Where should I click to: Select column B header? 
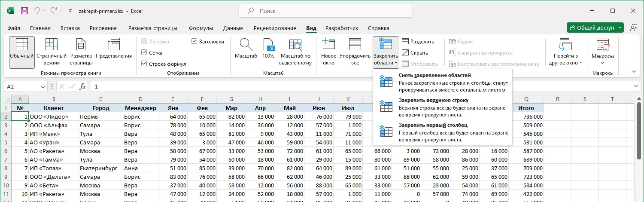tap(54, 99)
